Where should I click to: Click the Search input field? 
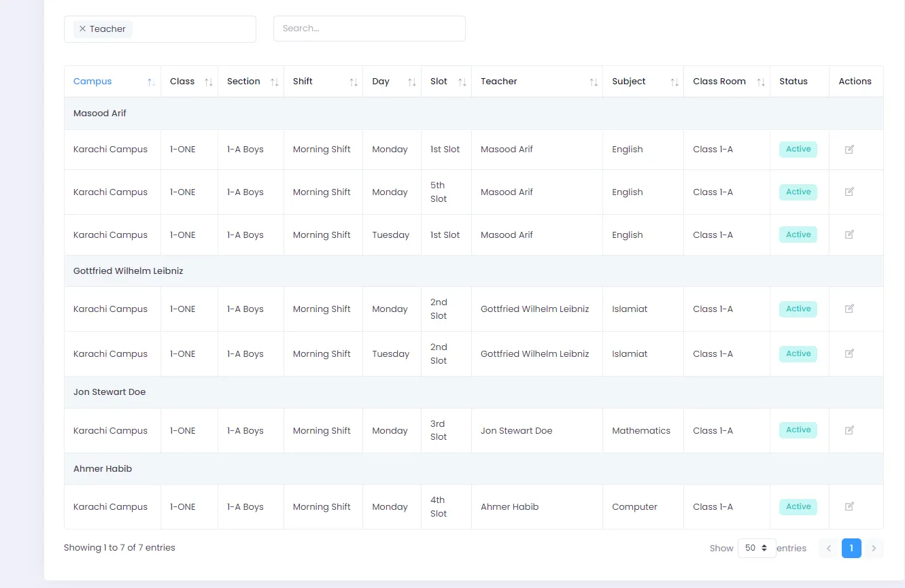pos(369,29)
